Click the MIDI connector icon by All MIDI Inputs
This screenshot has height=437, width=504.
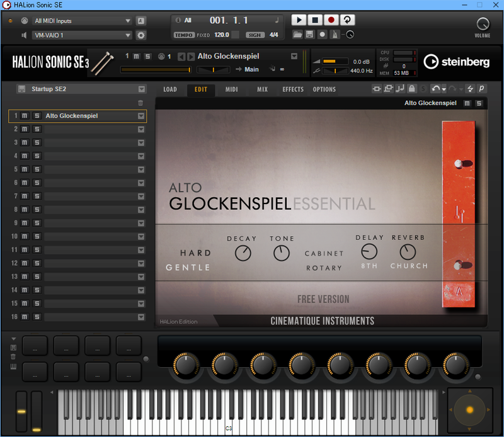[x=25, y=21]
